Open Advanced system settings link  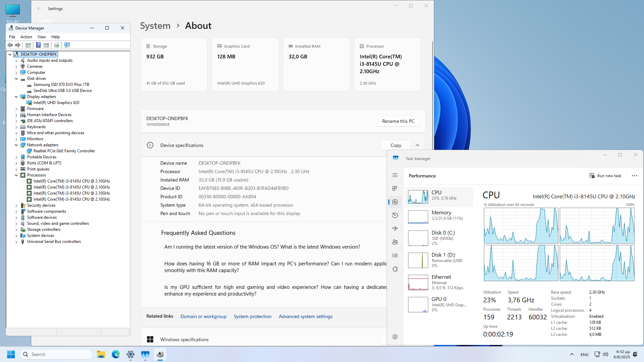click(305, 316)
